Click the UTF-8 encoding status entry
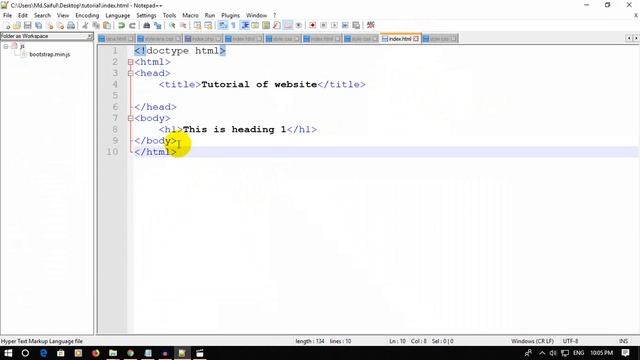 (x=570, y=341)
